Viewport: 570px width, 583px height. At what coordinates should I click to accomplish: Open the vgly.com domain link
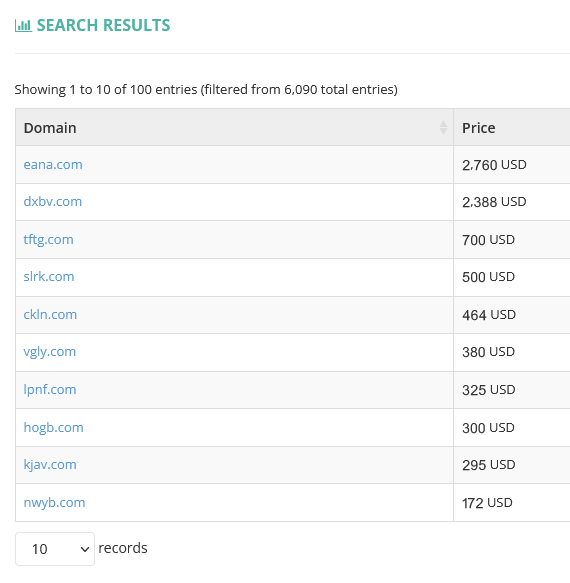click(49, 352)
